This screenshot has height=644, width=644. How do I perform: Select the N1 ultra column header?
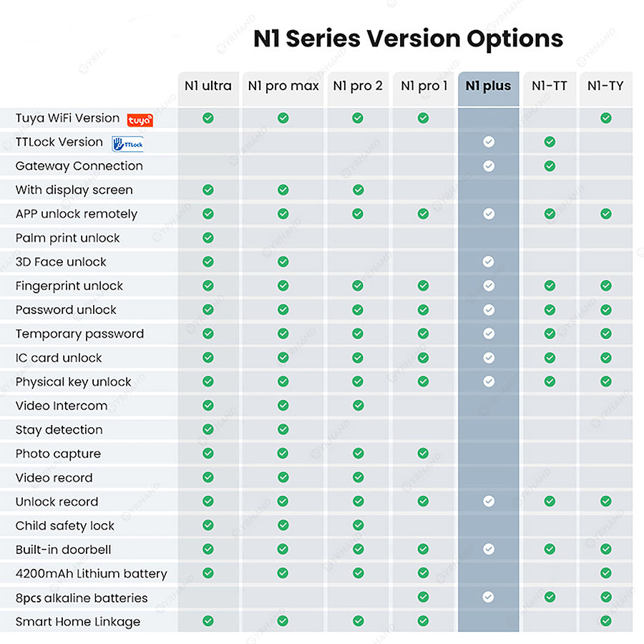[208, 87]
